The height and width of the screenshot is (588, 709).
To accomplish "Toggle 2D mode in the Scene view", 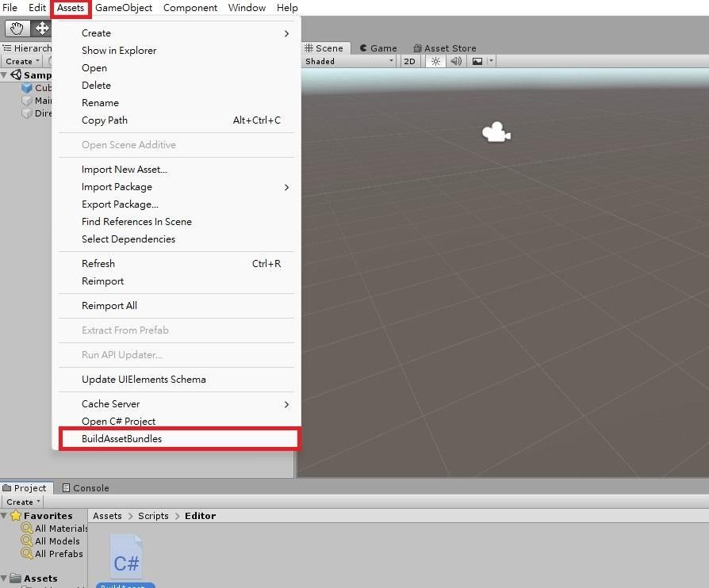I will (x=409, y=60).
